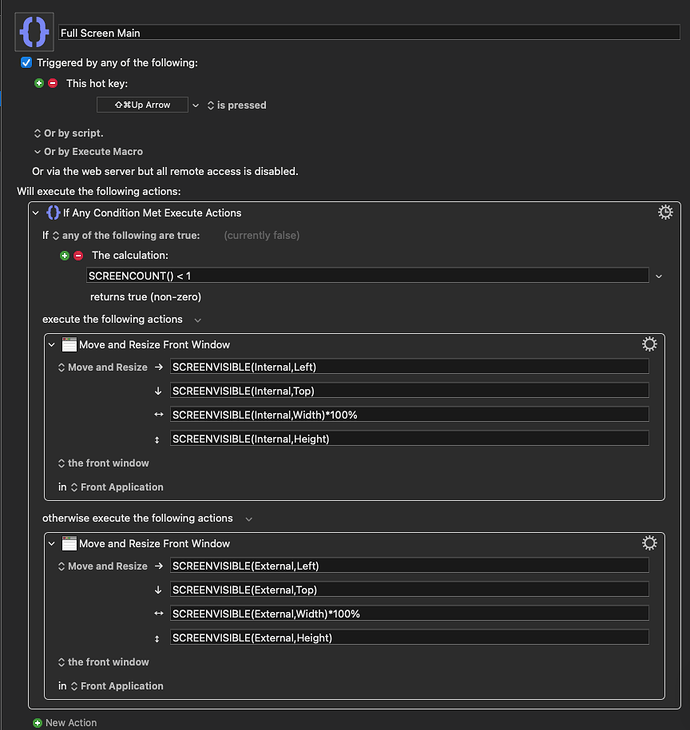This screenshot has width=690, height=730.
Task: Expand the 'Or by Execute Macro' section
Action: (37, 152)
